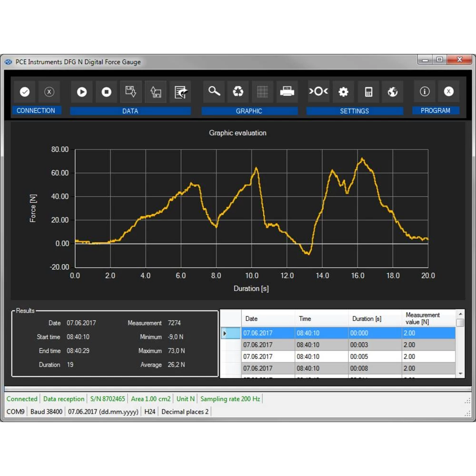This screenshot has width=476, height=476.
Task: Show program information via the info icon
Action: point(424,91)
